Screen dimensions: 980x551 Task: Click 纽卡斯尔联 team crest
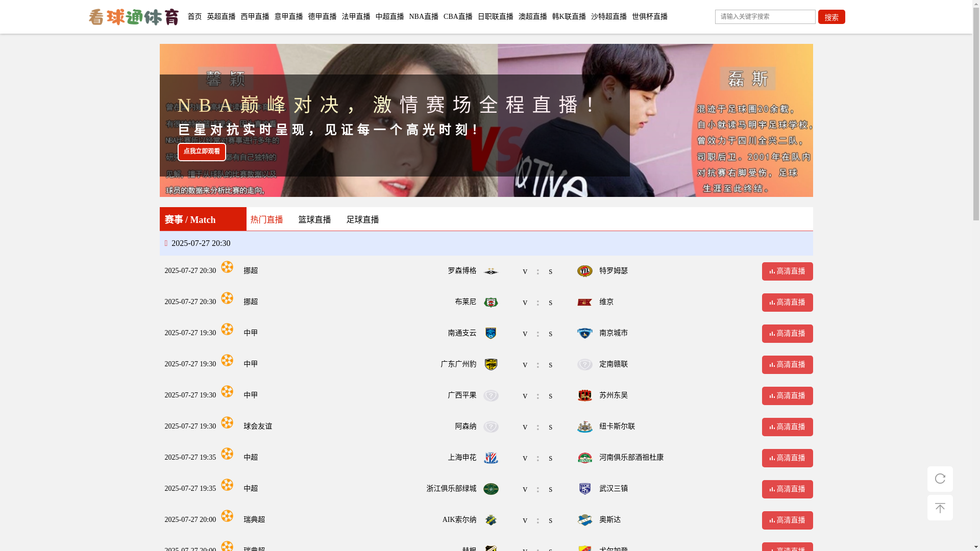[x=584, y=427]
